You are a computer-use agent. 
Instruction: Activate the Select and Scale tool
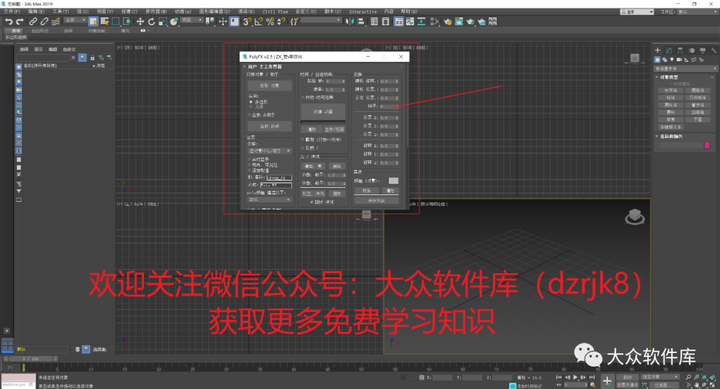(163, 22)
